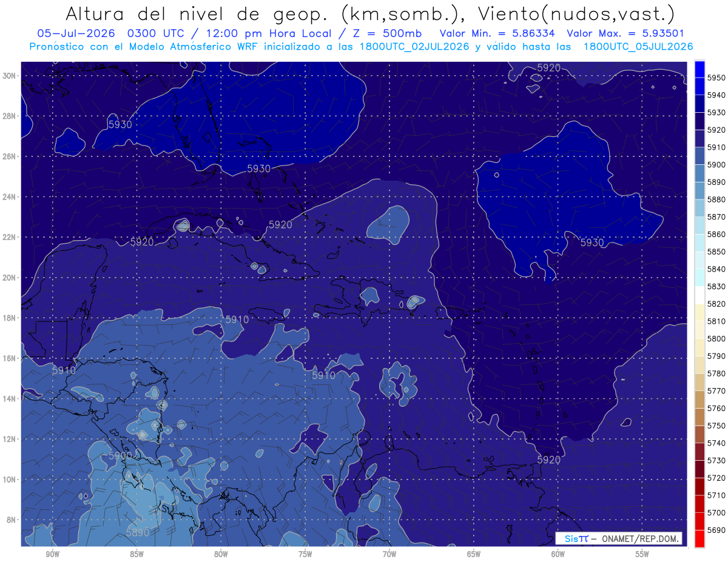Click the 30N latitude axis label

tap(9, 76)
